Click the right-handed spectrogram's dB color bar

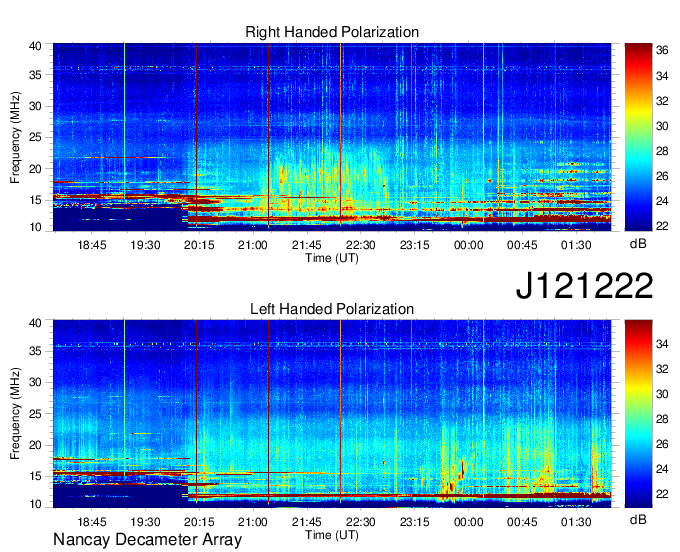pos(638,137)
